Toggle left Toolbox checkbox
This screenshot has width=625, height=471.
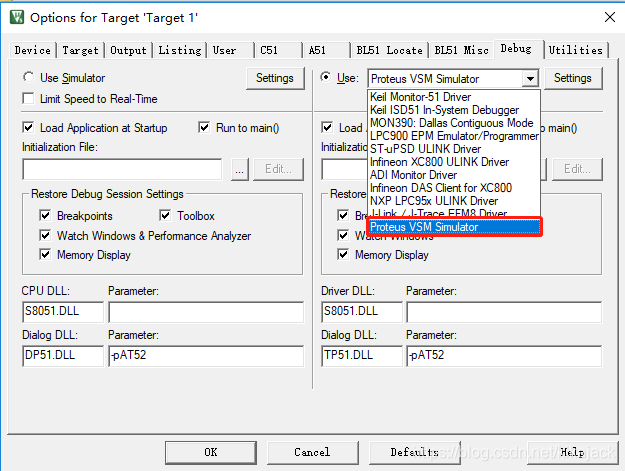click(165, 216)
